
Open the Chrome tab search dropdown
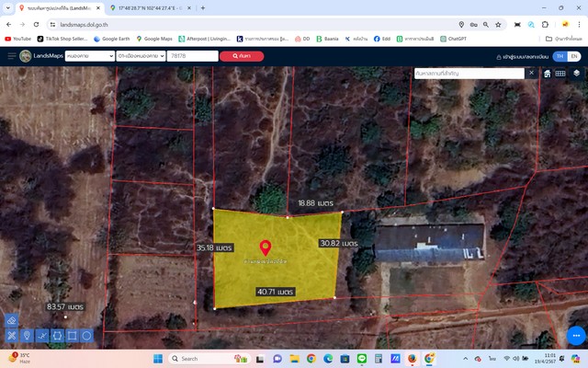click(7, 7)
